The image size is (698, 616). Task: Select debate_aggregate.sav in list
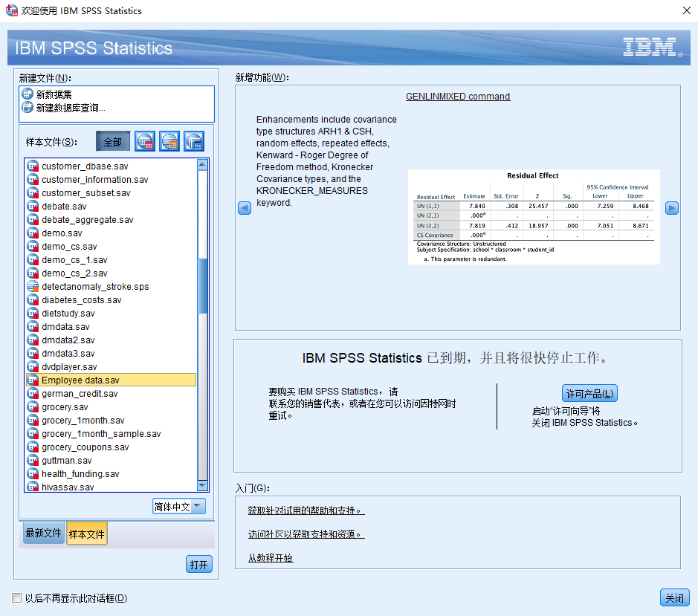pos(112,219)
